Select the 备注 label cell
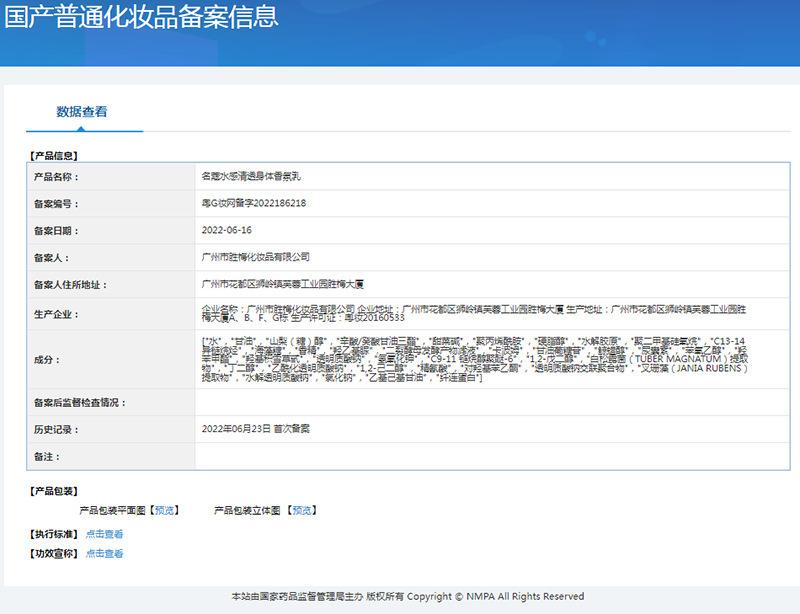 point(111,456)
